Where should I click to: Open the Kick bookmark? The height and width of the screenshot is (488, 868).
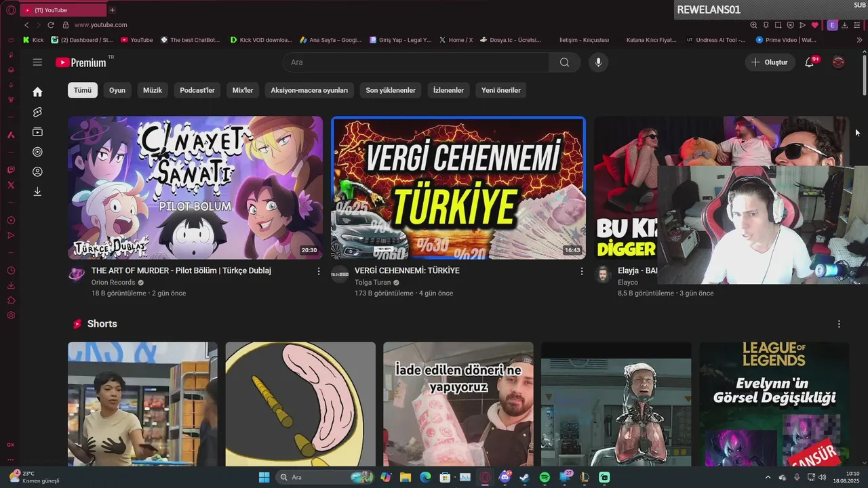click(33, 40)
